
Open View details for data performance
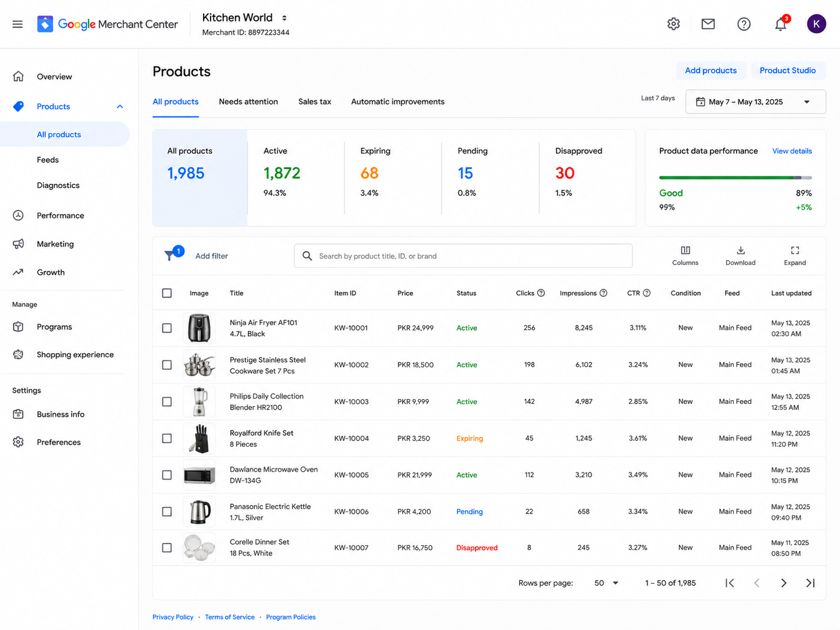click(x=792, y=151)
